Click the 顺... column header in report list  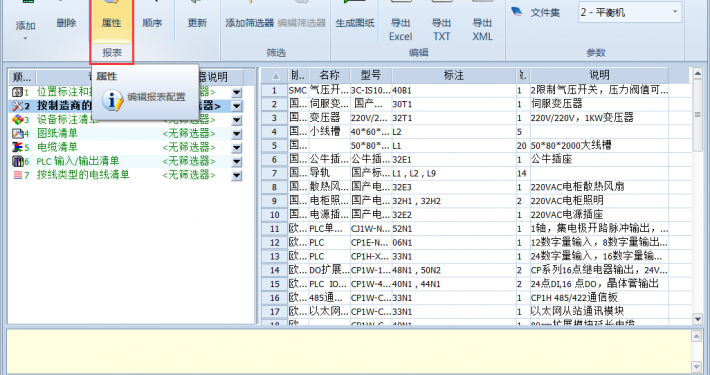point(22,77)
